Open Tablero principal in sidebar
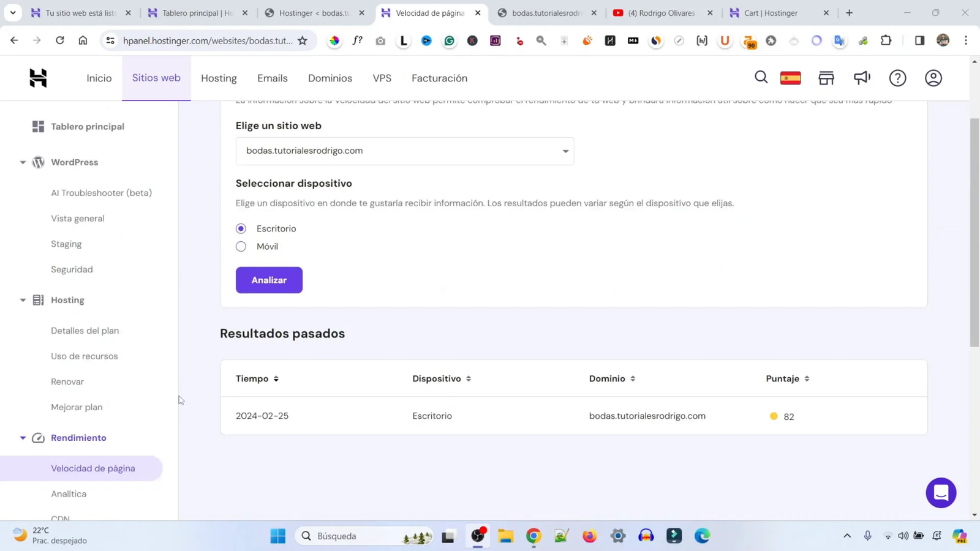980x551 pixels. [x=88, y=126]
